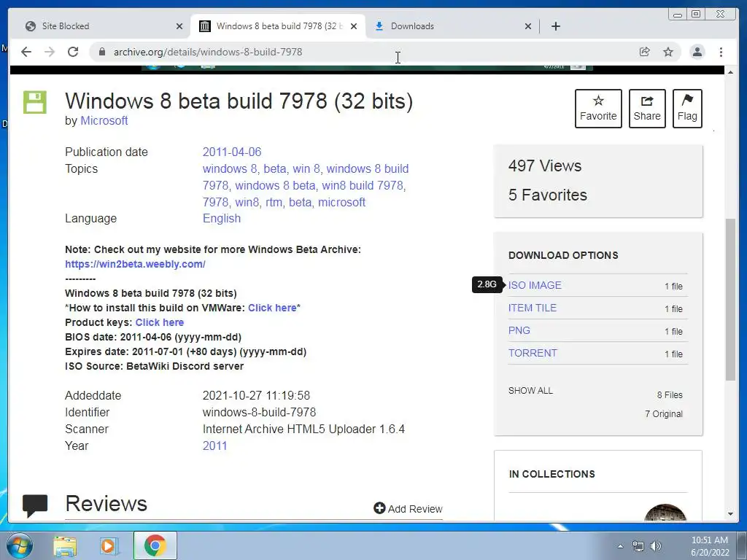Reload the archive.org page

coord(73,52)
